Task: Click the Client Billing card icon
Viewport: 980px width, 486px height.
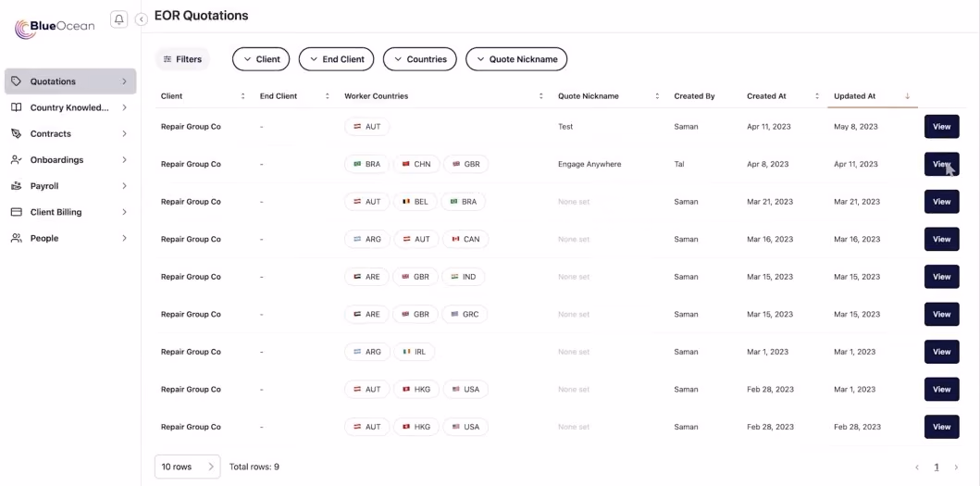Action: click(x=17, y=212)
